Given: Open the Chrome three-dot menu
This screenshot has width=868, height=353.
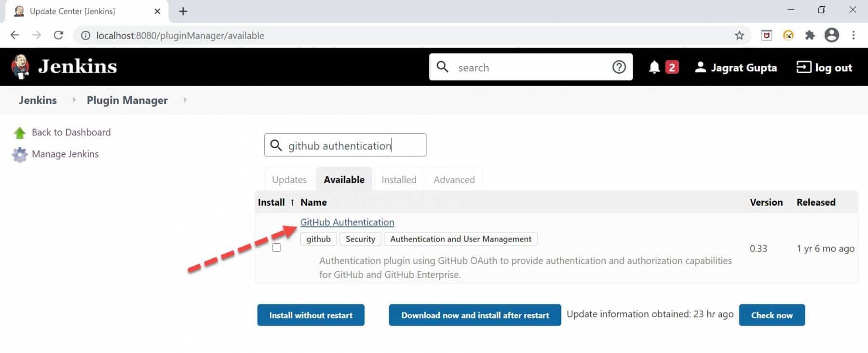Looking at the screenshot, I should (x=854, y=35).
